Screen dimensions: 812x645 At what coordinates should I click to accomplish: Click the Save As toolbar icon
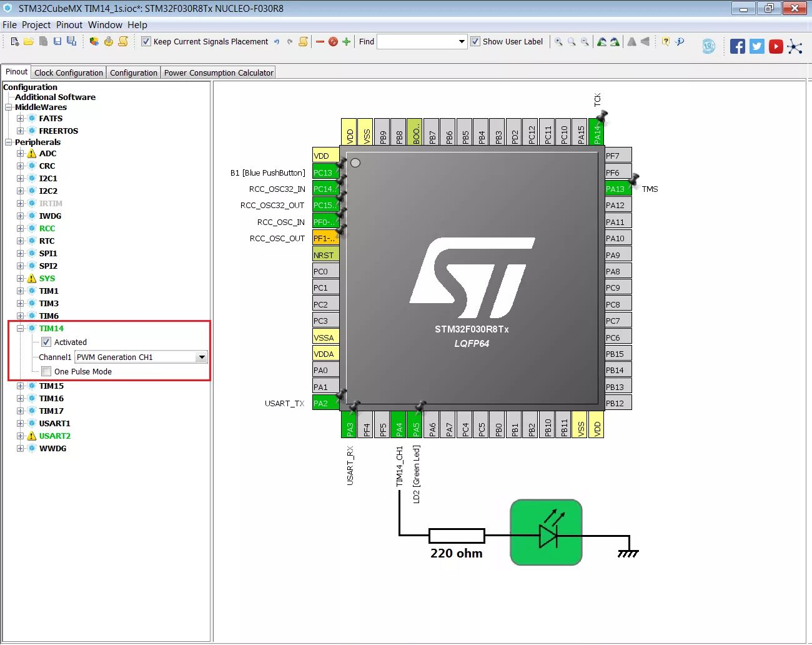72,41
